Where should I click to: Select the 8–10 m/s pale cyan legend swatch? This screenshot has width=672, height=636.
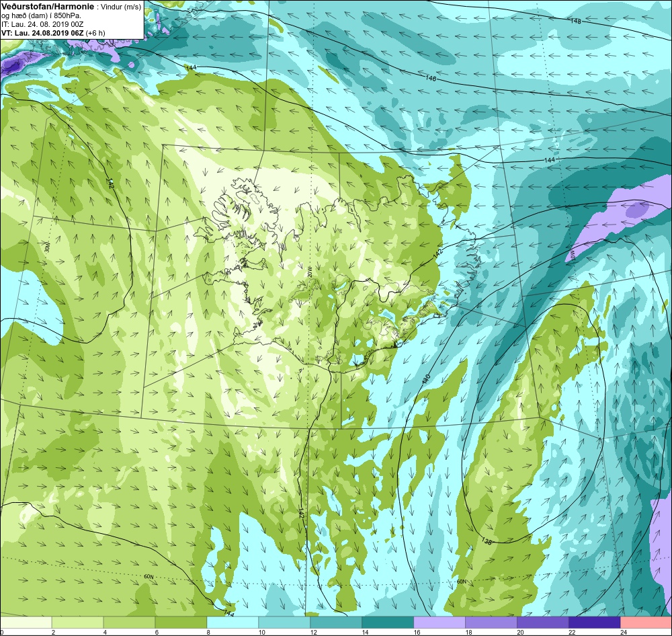click(x=233, y=623)
